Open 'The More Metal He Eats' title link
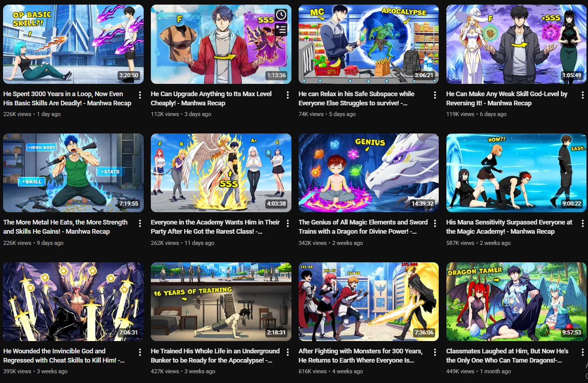The image size is (588, 383). (x=65, y=227)
